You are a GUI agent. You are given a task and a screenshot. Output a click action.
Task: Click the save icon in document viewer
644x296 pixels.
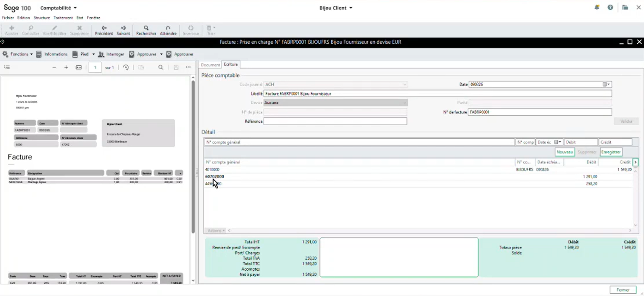pos(176,67)
